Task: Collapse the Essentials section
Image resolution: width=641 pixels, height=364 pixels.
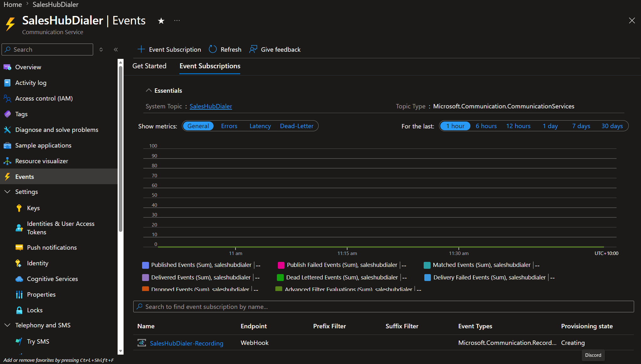Action: click(x=149, y=91)
